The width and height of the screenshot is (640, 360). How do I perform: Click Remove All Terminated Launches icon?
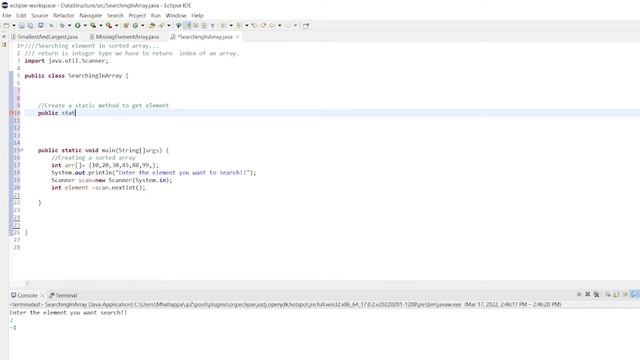tap(596, 294)
